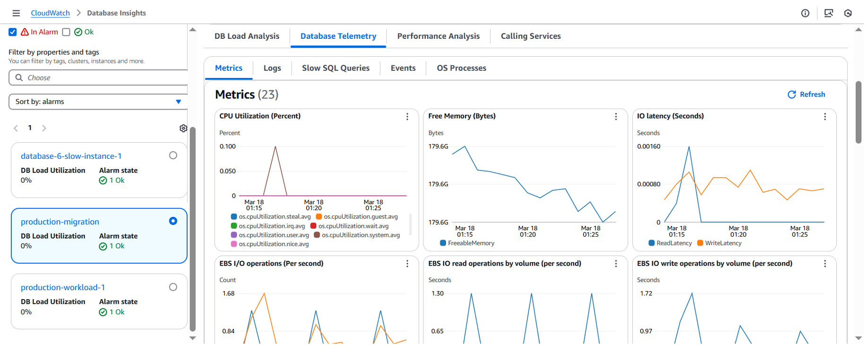Screen dimensions: 868x345
Task: Uncheck the In Alarm filter checkbox
Action: pos(13,32)
